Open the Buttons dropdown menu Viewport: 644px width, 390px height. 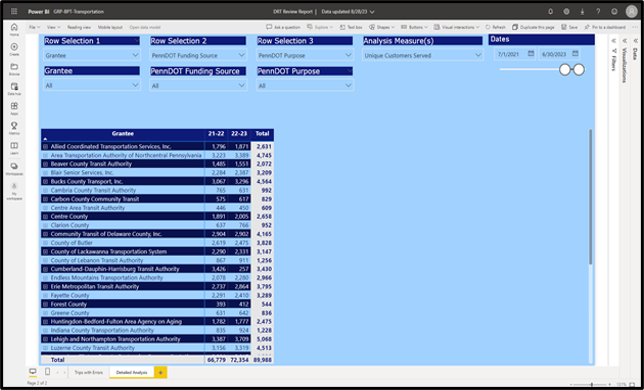pyautogui.click(x=414, y=27)
